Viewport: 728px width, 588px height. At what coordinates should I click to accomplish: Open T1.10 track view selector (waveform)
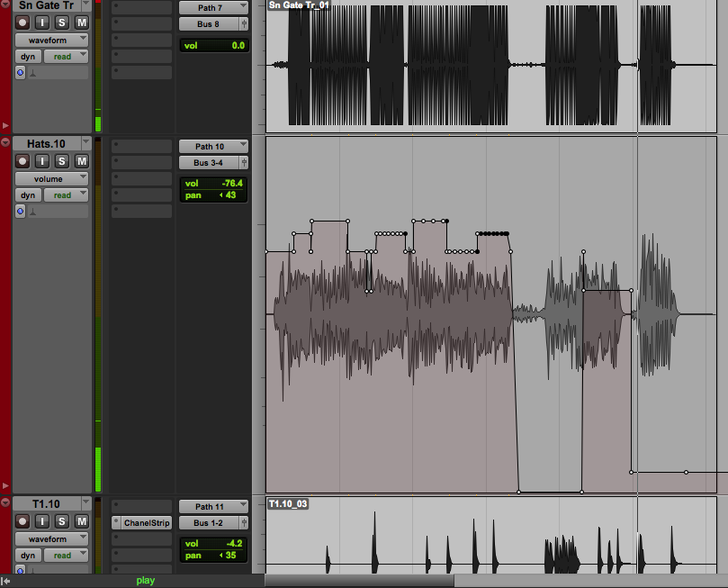coord(51,538)
